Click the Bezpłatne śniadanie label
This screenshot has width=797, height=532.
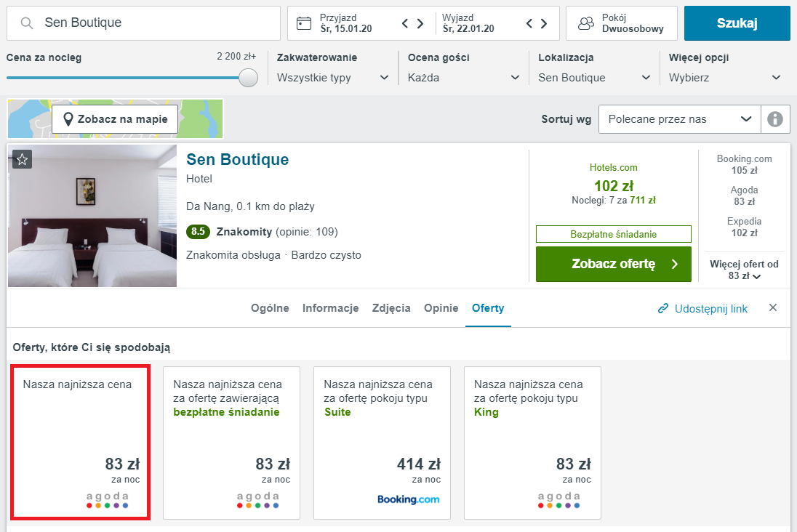click(x=614, y=234)
